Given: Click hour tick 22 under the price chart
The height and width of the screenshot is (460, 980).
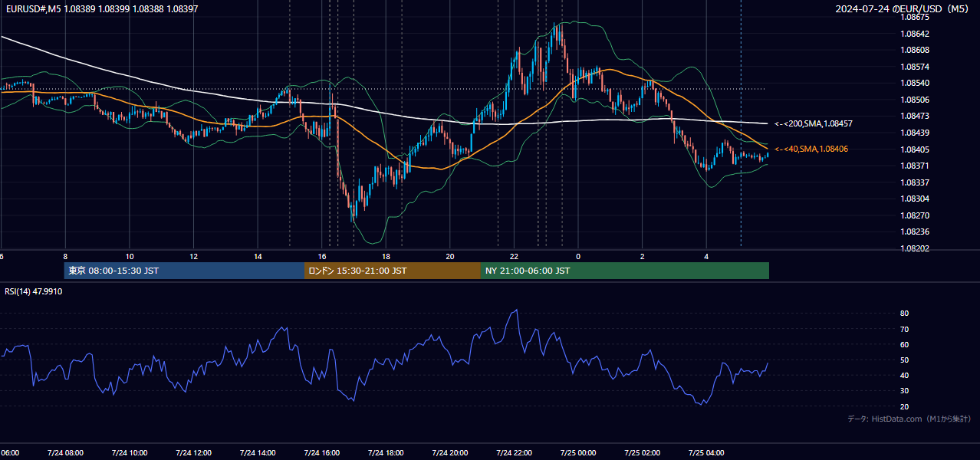Looking at the screenshot, I should pyautogui.click(x=515, y=256).
